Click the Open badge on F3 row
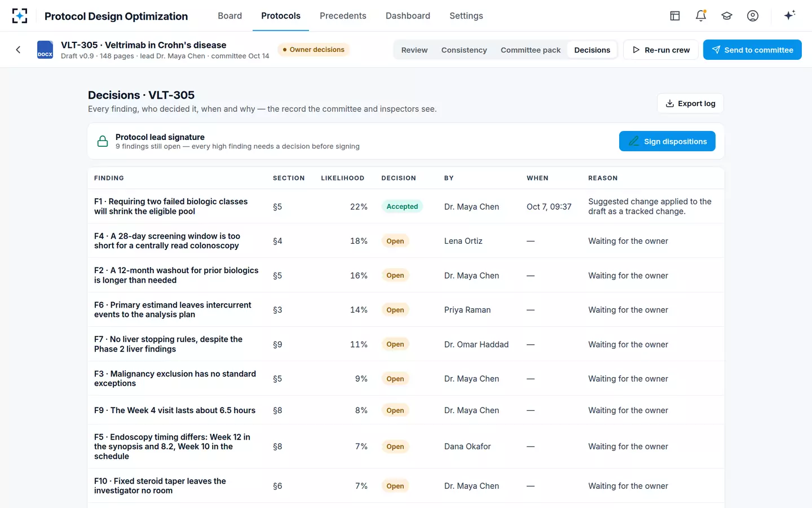 pos(395,379)
